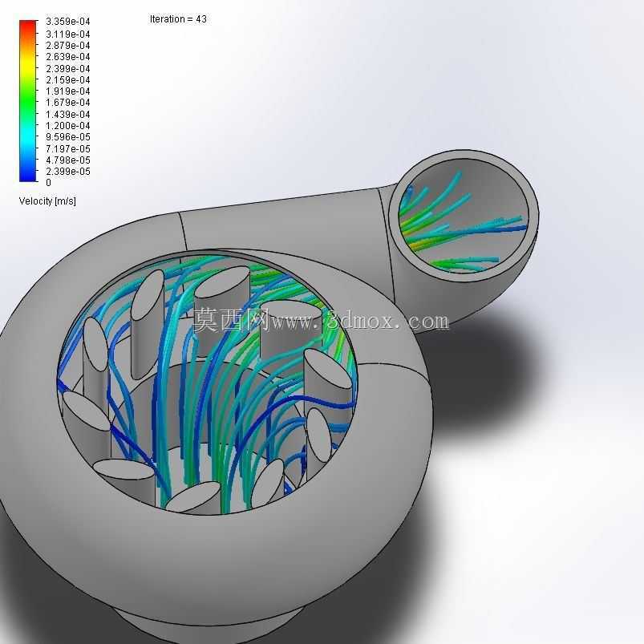The image size is (644, 644).
Task: Click the legend maximum value 3.359e-04
Action: pos(67,22)
